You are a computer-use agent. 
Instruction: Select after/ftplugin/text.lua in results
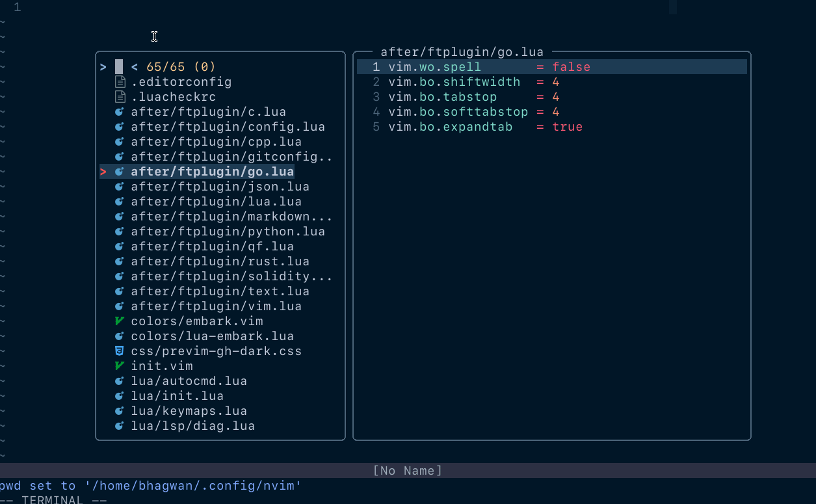(220, 291)
